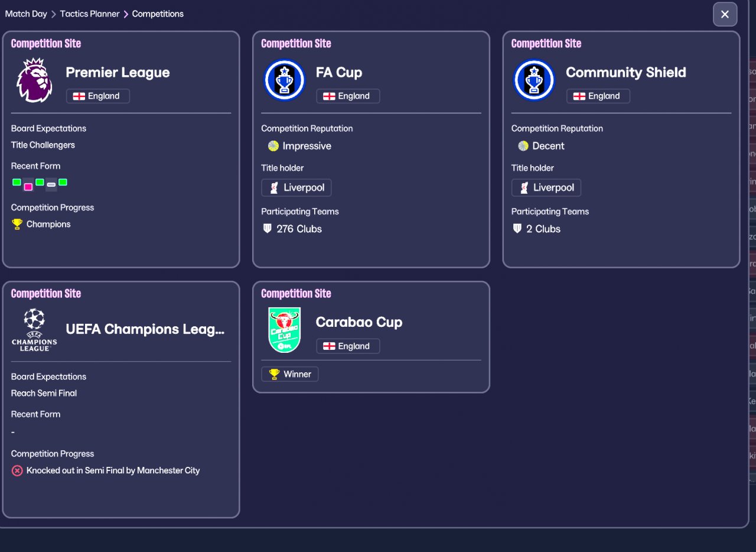756x552 pixels.
Task: Open Match Day in the breadcrumb
Action: [x=26, y=14]
